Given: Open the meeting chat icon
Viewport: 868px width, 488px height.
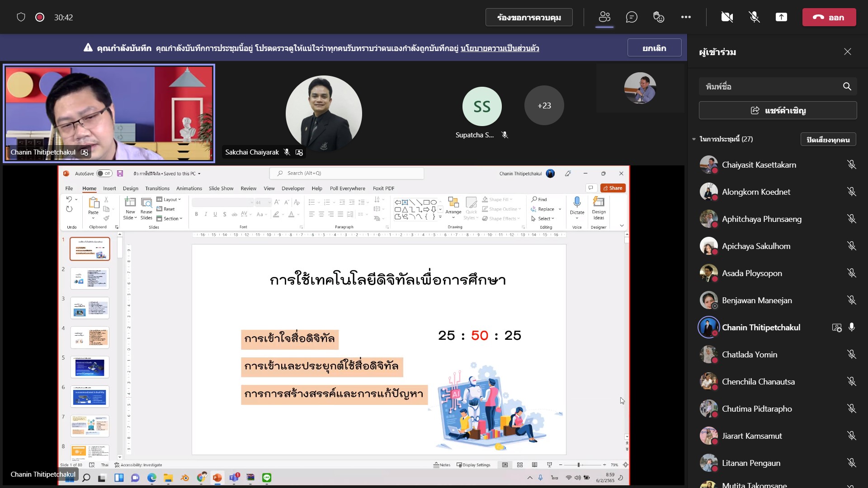Looking at the screenshot, I should 632,17.
